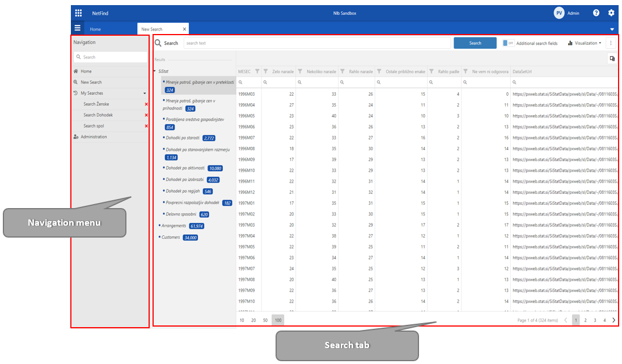Open the settings gear icon
Screen dimensions: 622x364
click(611, 12)
